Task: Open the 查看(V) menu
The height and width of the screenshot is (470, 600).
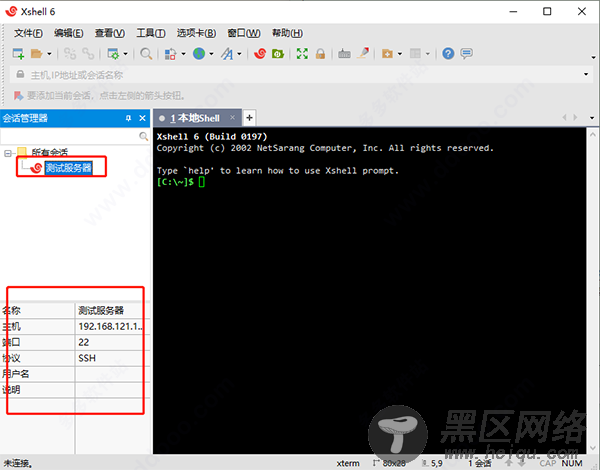Action: coord(110,33)
